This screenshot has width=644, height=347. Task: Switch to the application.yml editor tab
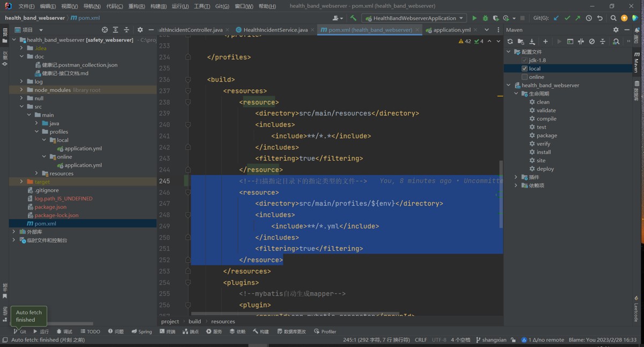tap(451, 30)
